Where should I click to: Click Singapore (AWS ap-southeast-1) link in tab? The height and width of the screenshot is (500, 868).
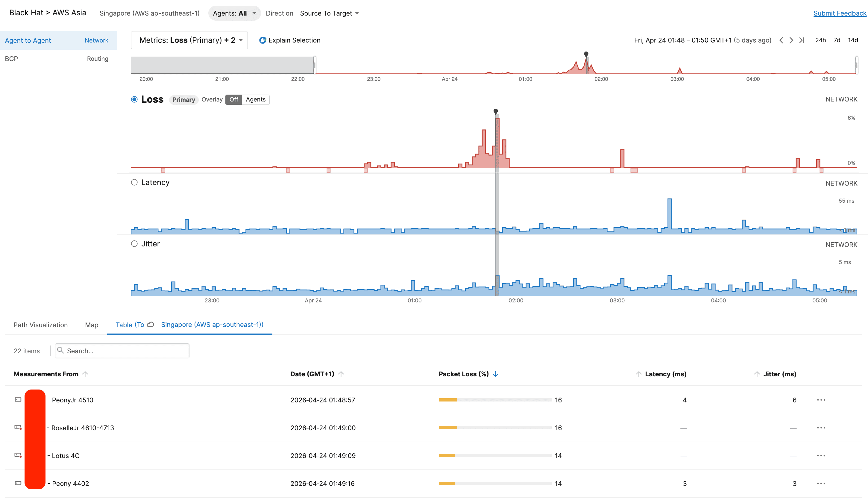click(x=212, y=325)
